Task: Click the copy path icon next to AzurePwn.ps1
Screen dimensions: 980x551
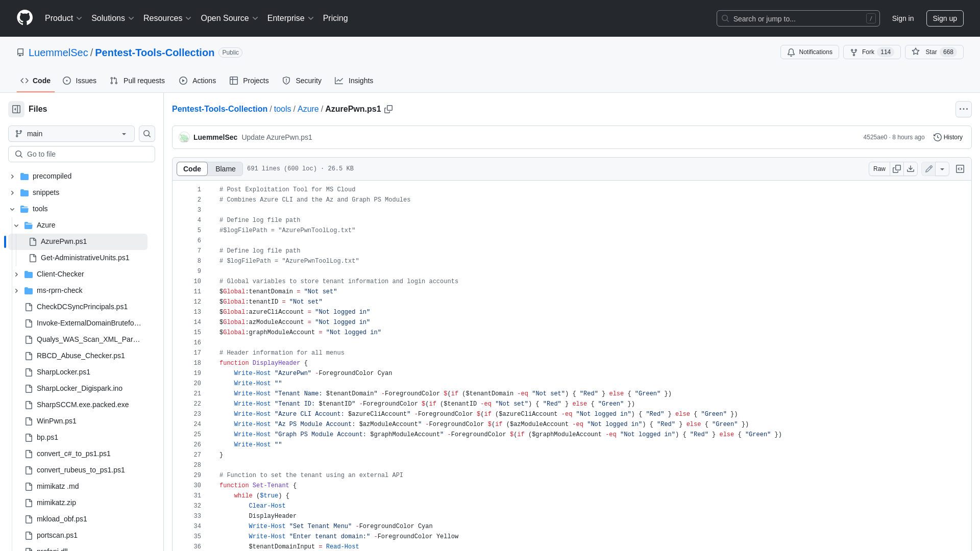Action: 388,109
